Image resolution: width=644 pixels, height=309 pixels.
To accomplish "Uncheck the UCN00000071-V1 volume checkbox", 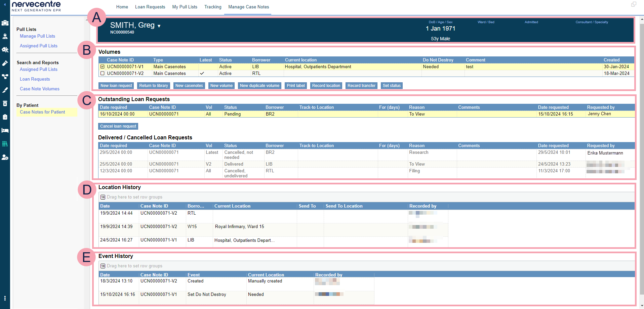I will click(x=103, y=67).
